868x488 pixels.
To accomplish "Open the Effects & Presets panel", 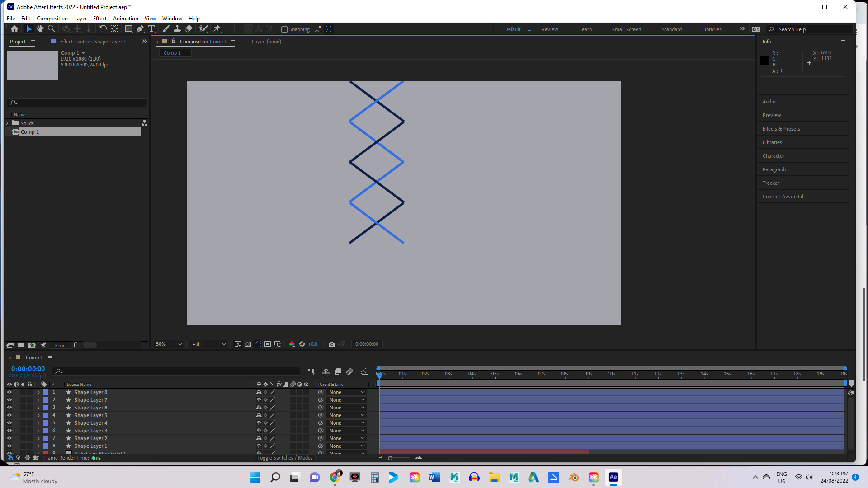I will tap(781, 129).
